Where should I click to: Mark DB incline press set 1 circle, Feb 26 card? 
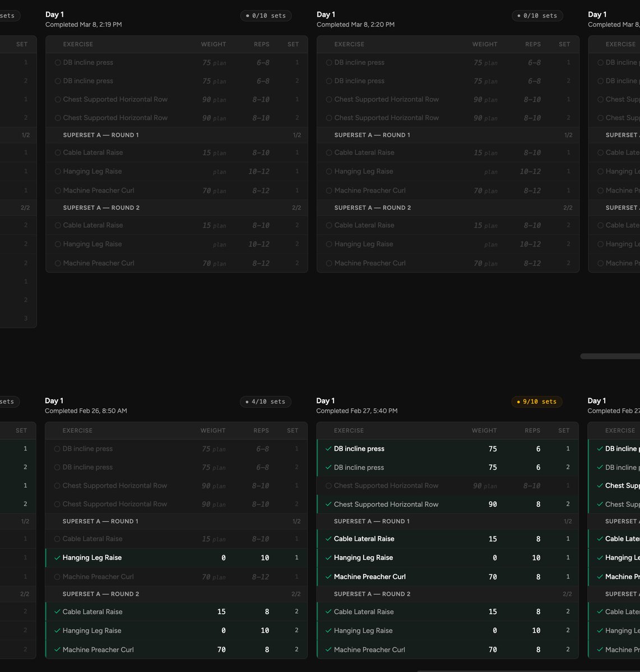point(57,449)
